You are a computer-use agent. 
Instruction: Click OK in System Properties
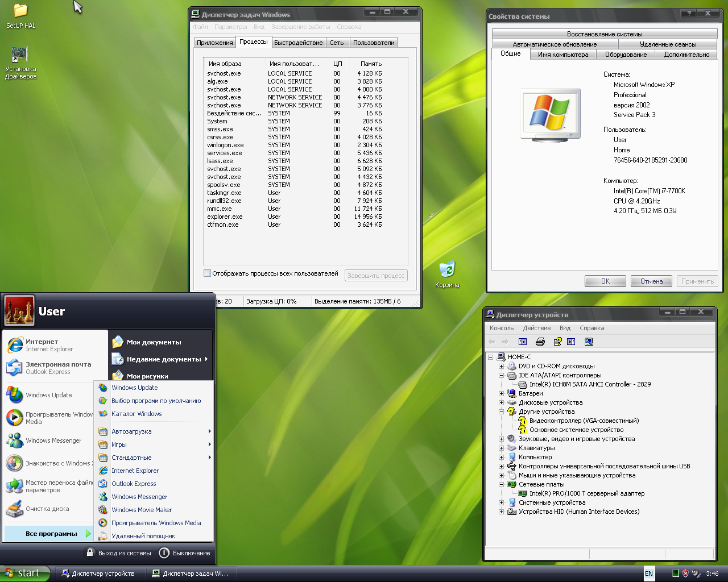(x=605, y=281)
